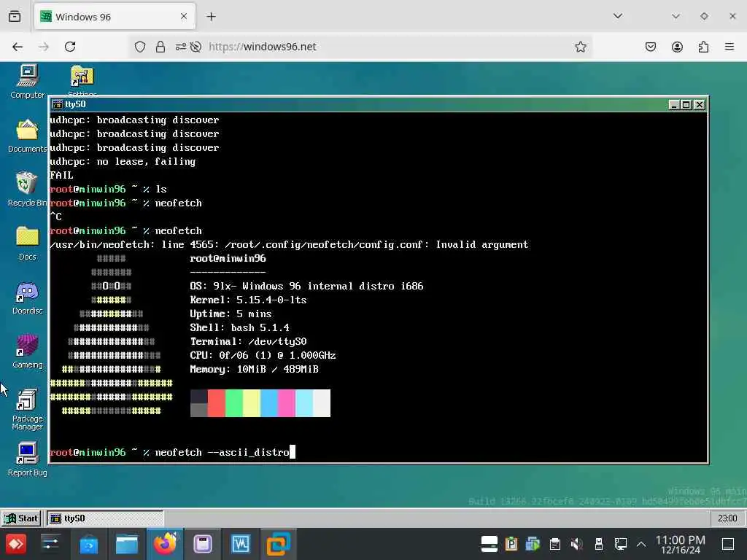Open the Settings desktop shortcut
The width and height of the screenshot is (747, 560).
coord(82,80)
